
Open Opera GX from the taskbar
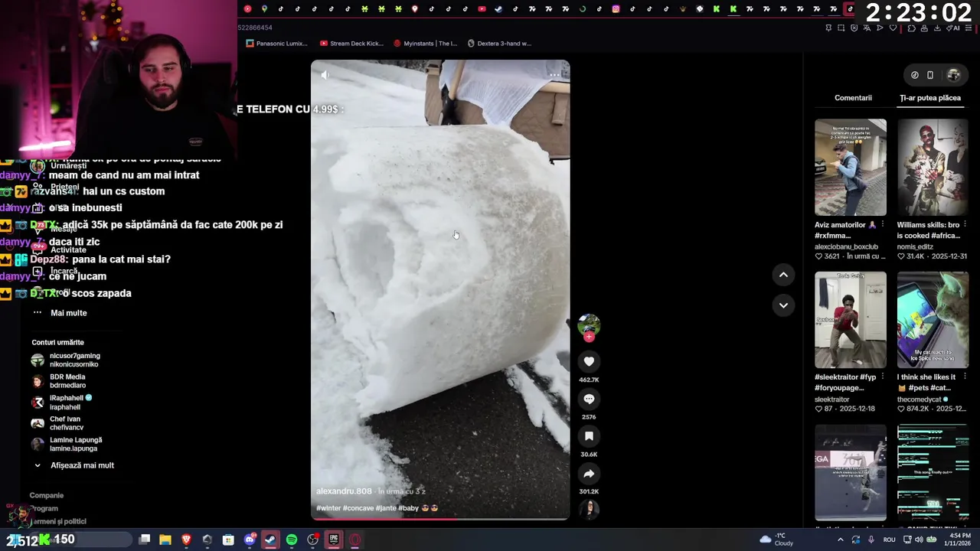coord(355,540)
